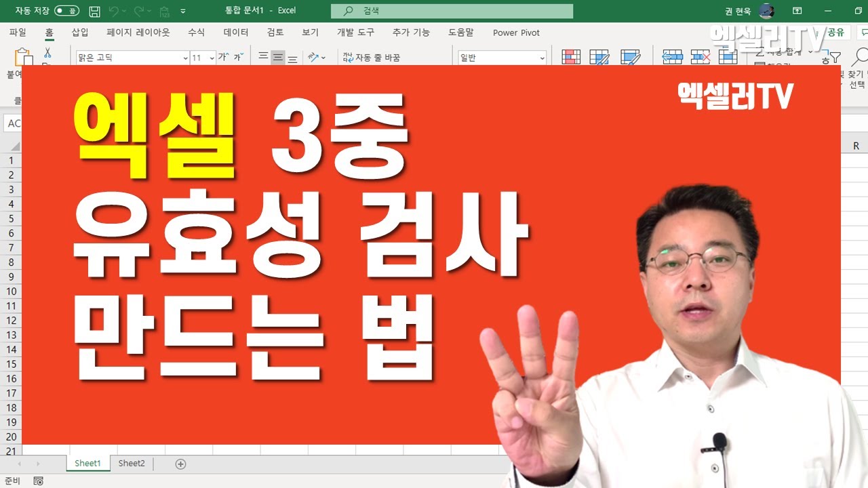Click the Cell Styles icon
The height and width of the screenshot is (488, 868).
click(631, 57)
